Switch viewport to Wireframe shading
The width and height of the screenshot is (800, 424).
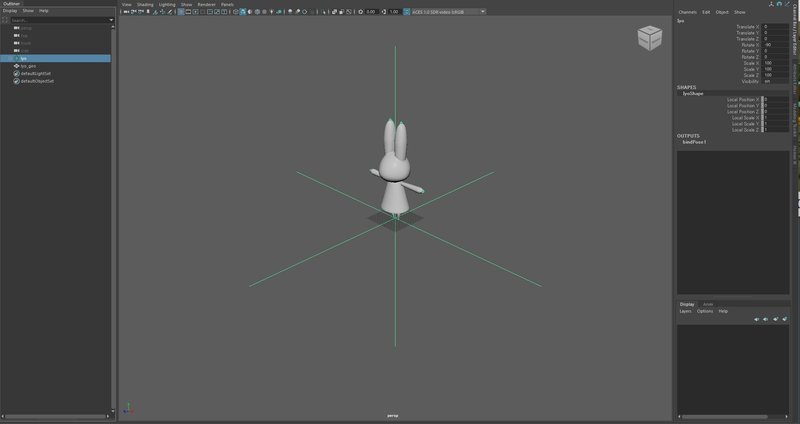(235, 11)
